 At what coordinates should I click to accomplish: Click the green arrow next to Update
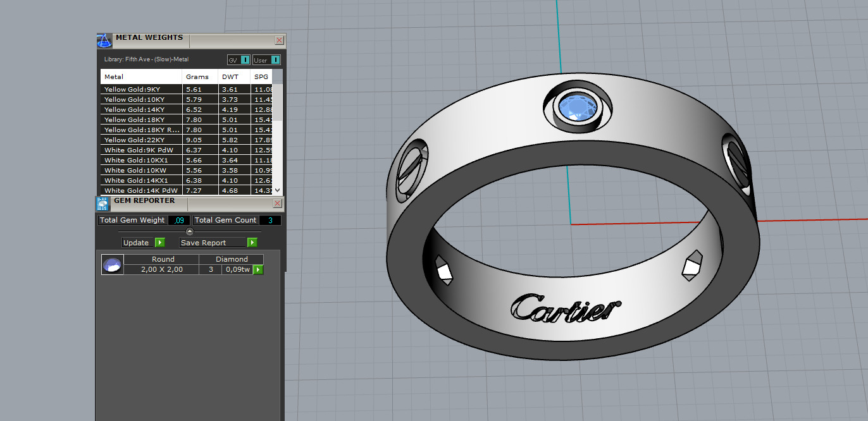point(160,243)
